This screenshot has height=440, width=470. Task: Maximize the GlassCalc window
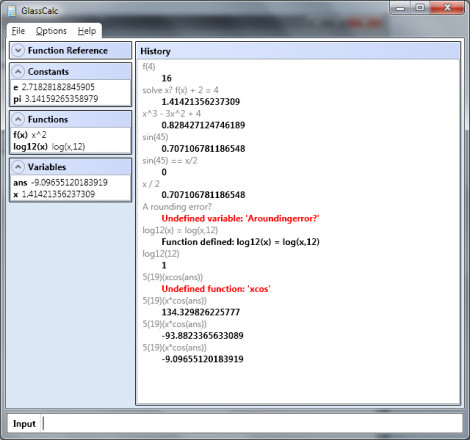(420, 8)
